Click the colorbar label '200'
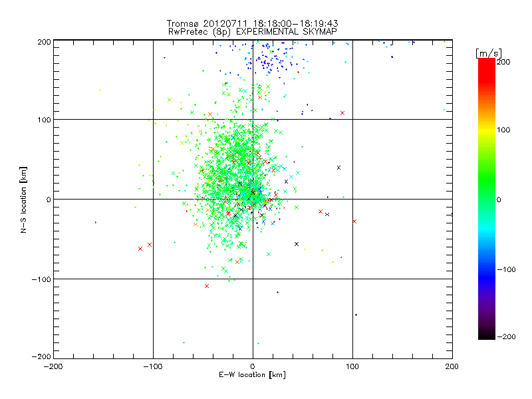Screen dimensions: 532x399 pyautogui.click(x=503, y=62)
